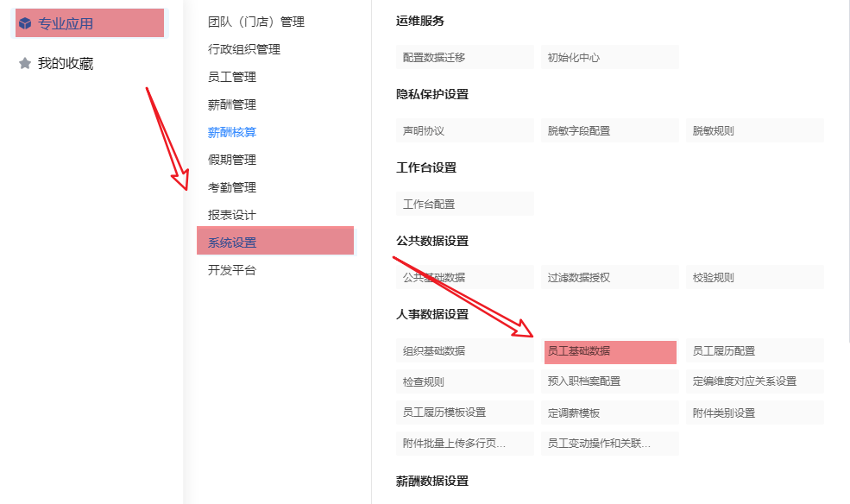Click the star icon beside 我的收藏

pyautogui.click(x=25, y=63)
